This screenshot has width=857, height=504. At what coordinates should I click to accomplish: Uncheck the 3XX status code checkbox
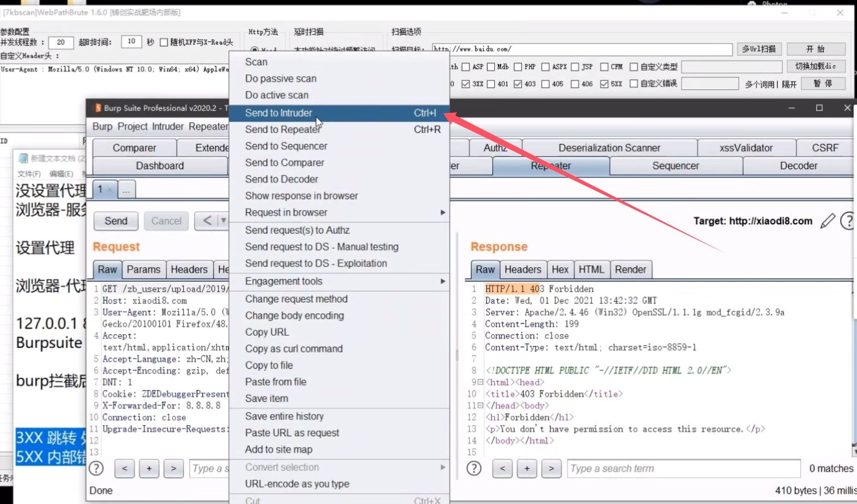(466, 84)
